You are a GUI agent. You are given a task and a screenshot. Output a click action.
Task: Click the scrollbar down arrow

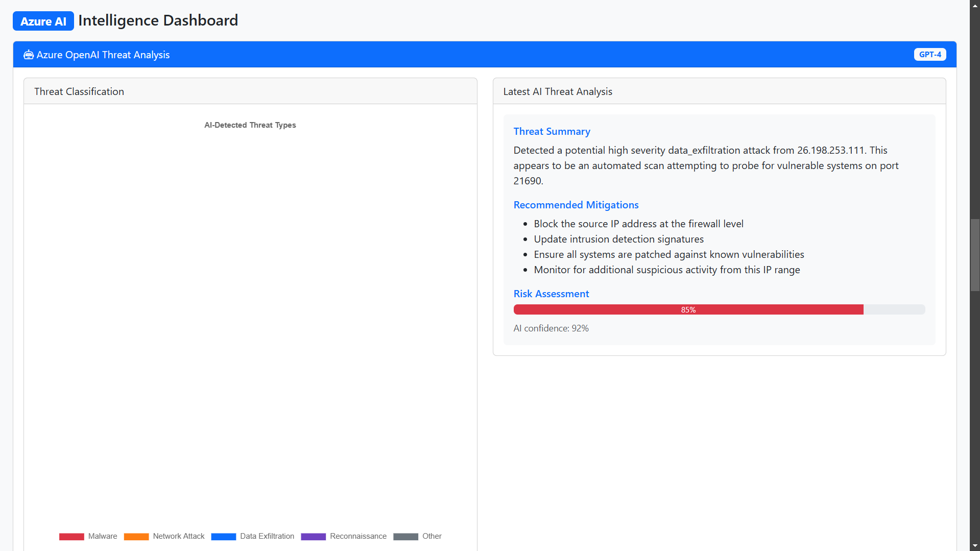[975, 546]
